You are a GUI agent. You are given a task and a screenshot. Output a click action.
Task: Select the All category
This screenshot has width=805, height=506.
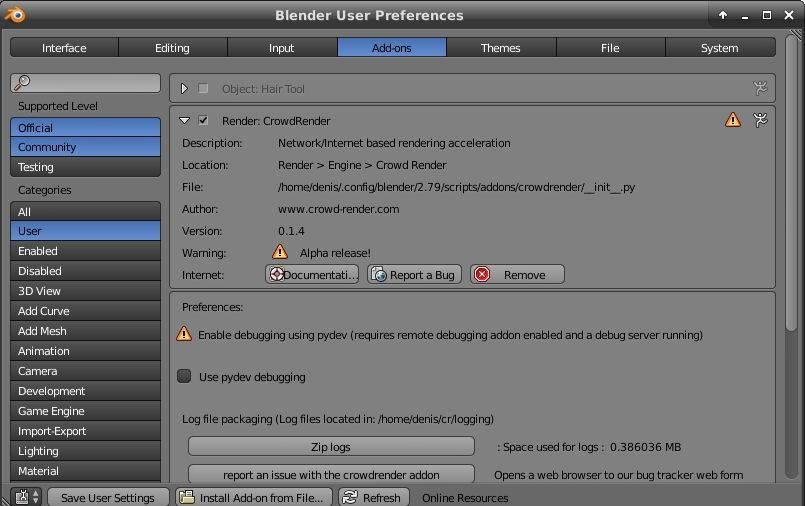pos(85,211)
